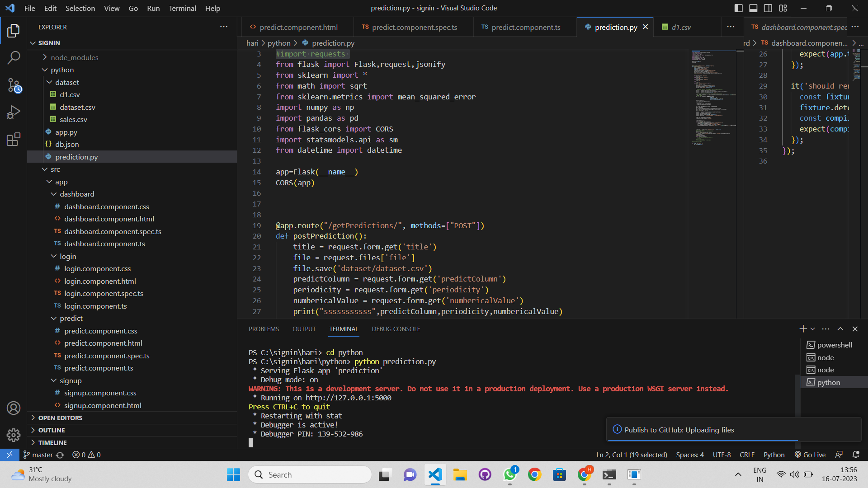Switch to the DEBUG CONSOLE tab
The width and height of the screenshot is (868, 488).
pos(396,329)
